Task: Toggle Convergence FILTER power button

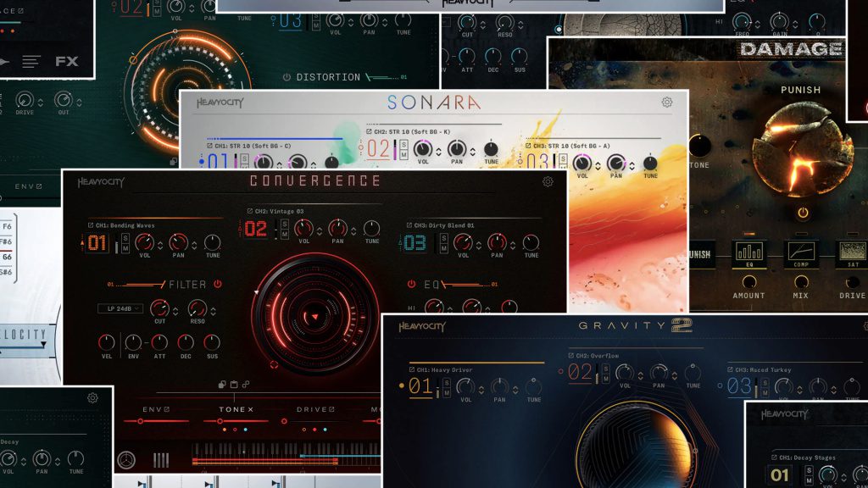Action: coord(218,284)
